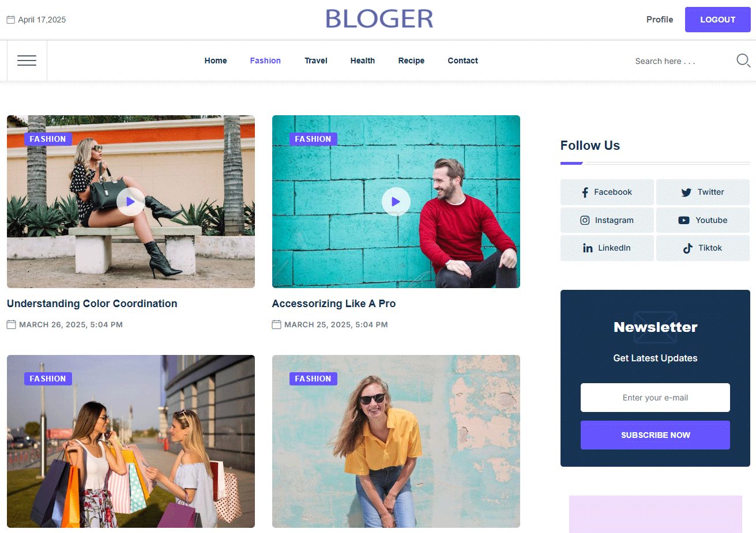Image resolution: width=756 pixels, height=533 pixels.
Task: Select the Travel menu item
Action: pos(316,61)
